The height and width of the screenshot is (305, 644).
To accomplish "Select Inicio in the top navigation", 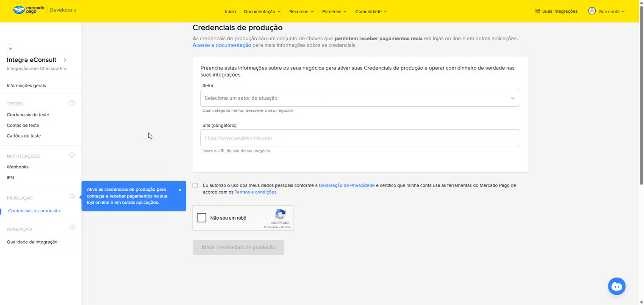I will (230, 11).
